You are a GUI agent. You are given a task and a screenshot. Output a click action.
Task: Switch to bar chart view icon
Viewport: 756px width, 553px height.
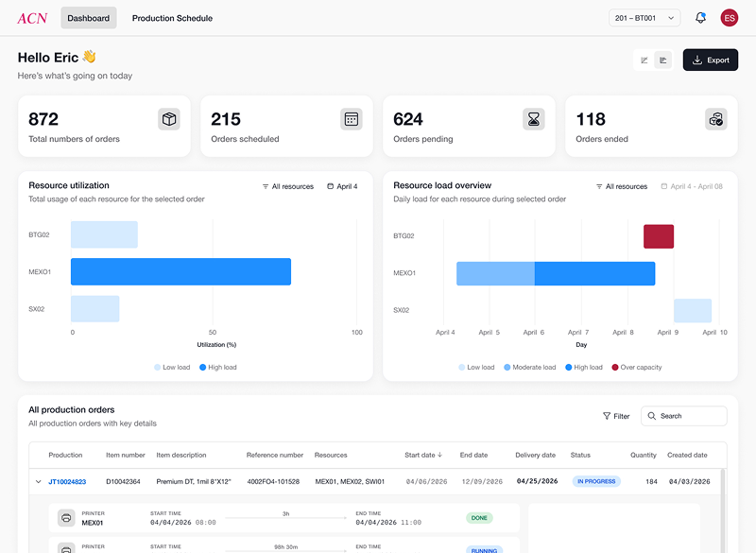663,60
